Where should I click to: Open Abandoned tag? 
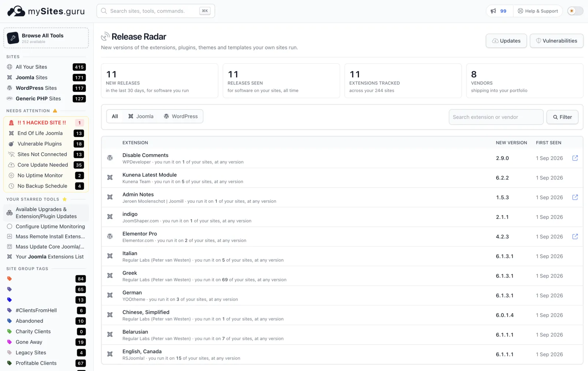tap(46, 321)
